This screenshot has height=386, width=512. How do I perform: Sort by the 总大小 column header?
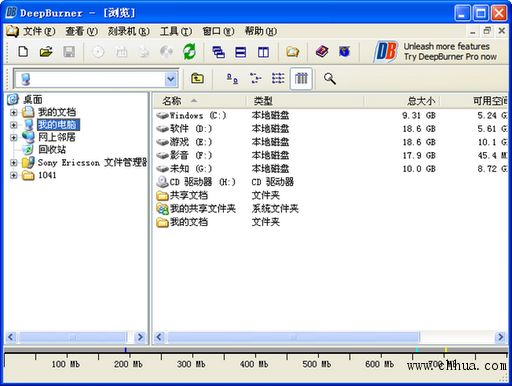pos(402,101)
